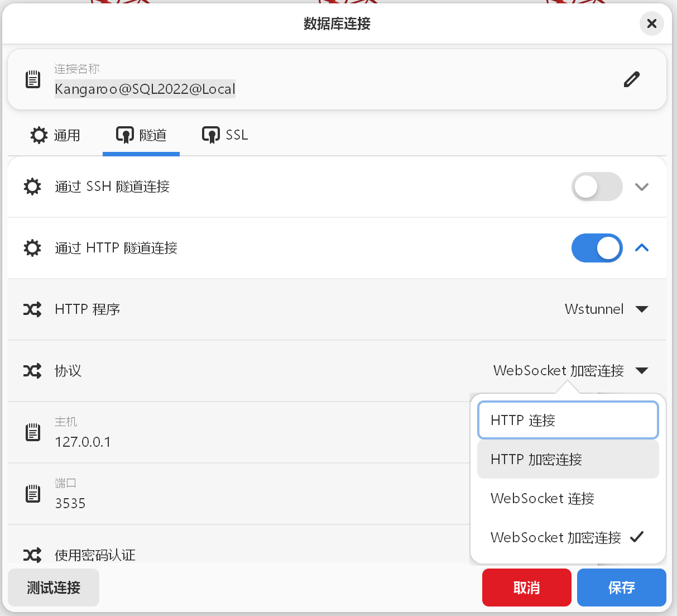Switch to the SSL tab
The height and width of the screenshot is (616, 677).
pyautogui.click(x=224, y=135)
